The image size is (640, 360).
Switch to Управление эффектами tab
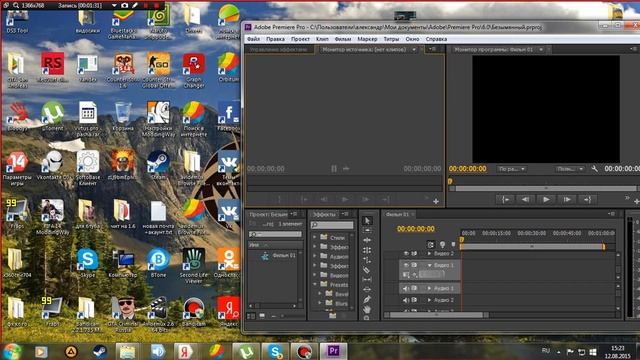pos(279,50)
